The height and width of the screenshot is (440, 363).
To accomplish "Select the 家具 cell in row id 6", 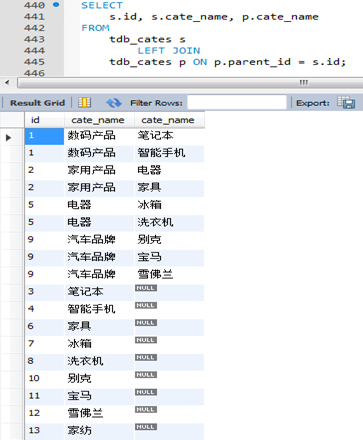I will click(x=99, y=327).
